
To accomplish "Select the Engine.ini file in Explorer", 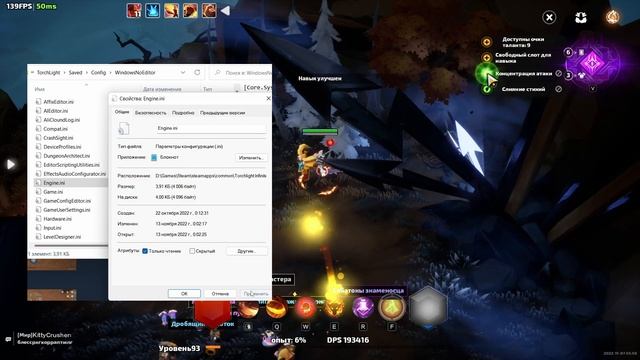I will [x=54, y=182].
